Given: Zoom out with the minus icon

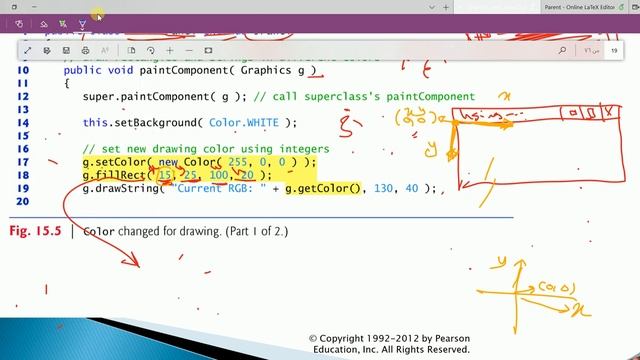Looking at the screenshot, I should pyautogui.click(x=189, y=51).
